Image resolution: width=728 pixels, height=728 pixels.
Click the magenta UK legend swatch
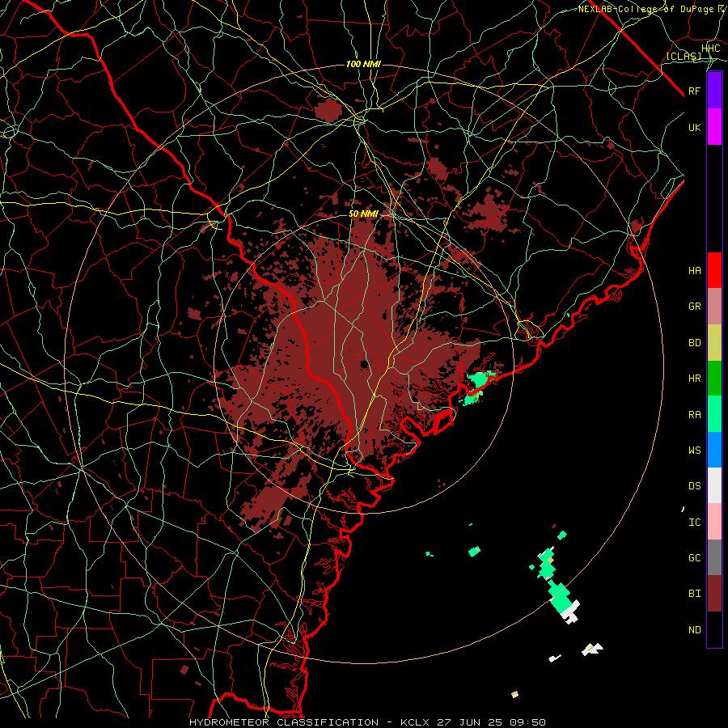click(x=714, y=127)
